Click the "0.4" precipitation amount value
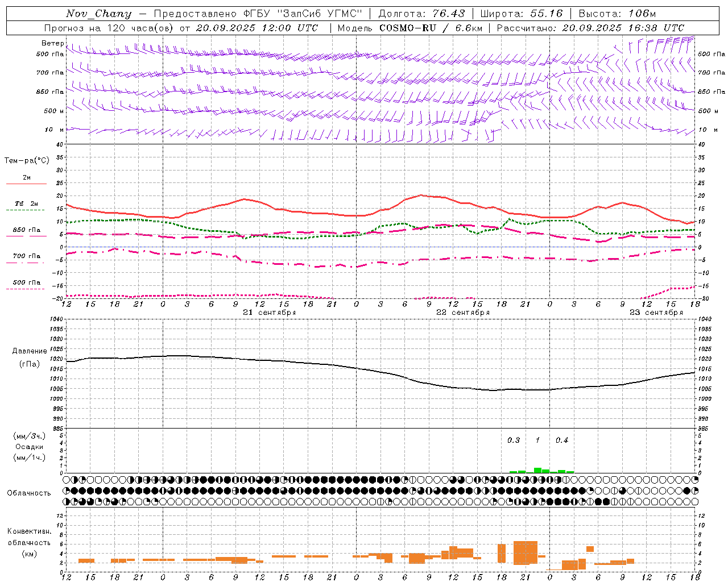728x582 pixels. (x=562, y=440)
